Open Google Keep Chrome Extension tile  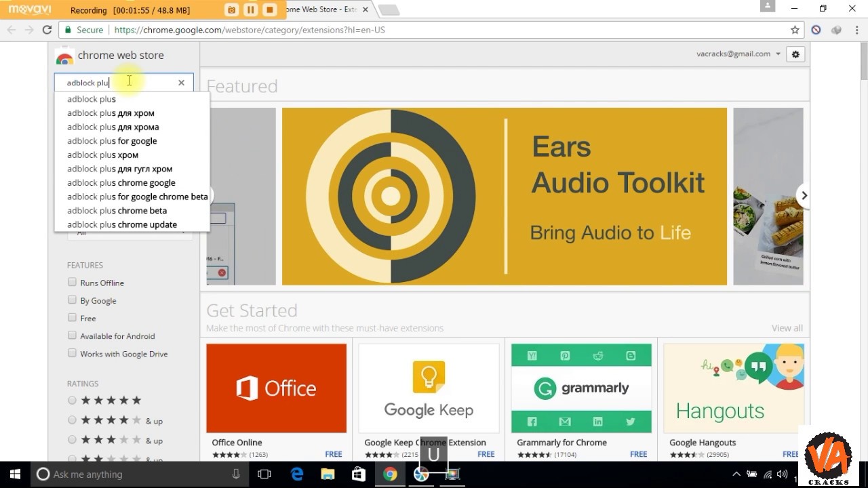click(x=429, y=388)
